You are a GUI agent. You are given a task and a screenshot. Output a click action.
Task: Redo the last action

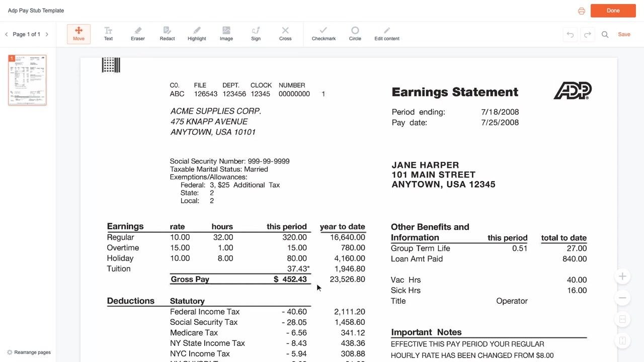click(587, 34)
